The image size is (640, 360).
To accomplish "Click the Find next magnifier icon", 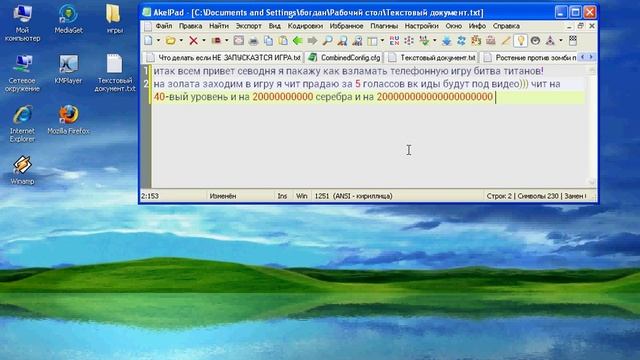I will (x=342, y=40).
